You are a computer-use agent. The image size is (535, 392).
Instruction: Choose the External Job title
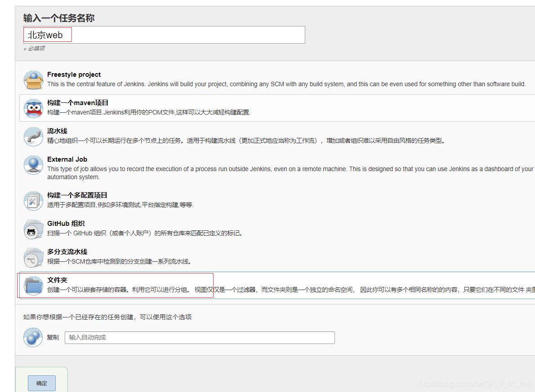67,159
